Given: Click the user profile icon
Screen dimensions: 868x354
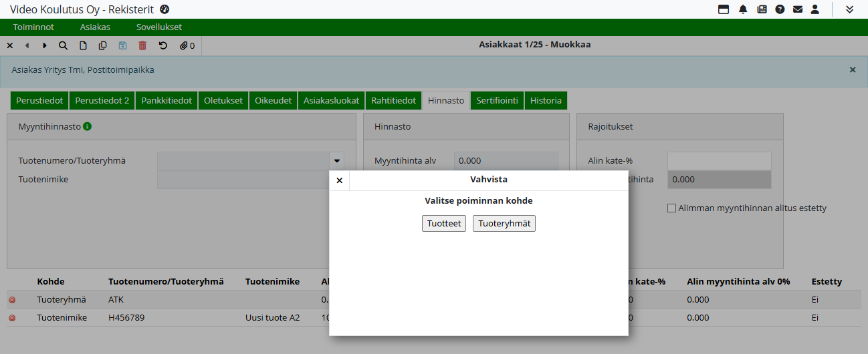Looking at the screenshot, I should (x=815, y=9).
